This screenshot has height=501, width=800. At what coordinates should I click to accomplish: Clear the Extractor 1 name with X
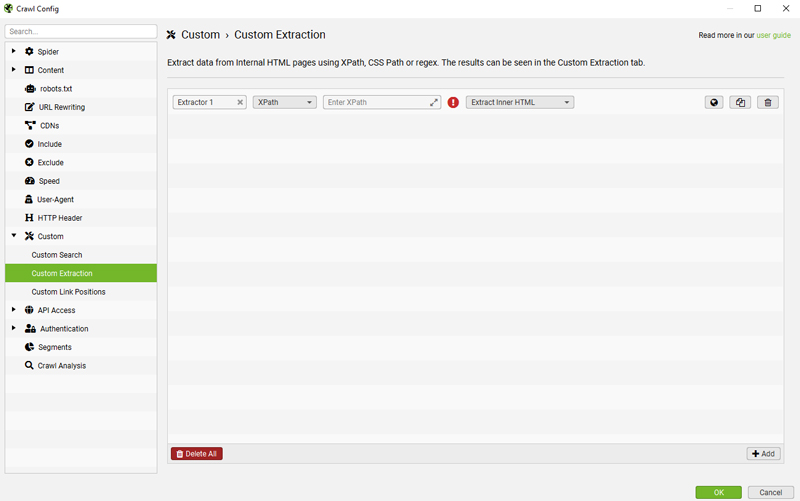click(240, 102)
